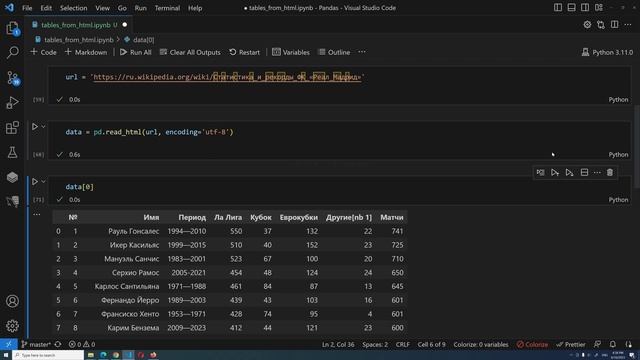Click the Рауль Гонсалес table cell

point(133,231)
